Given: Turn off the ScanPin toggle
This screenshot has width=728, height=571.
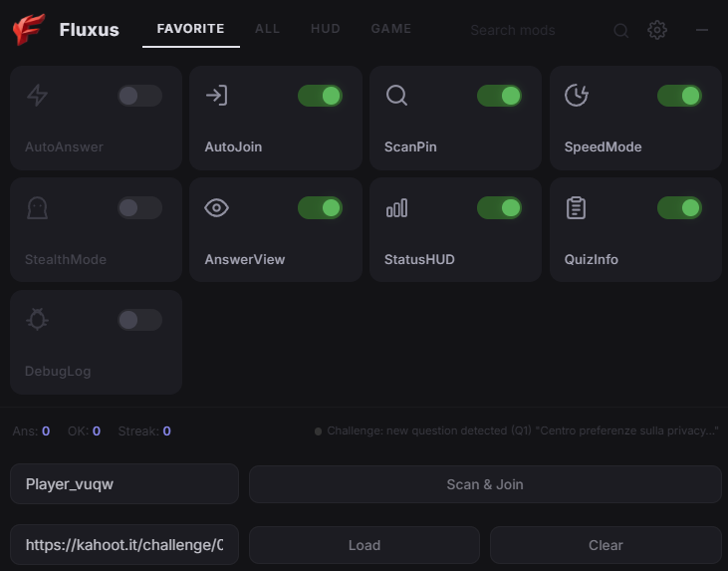Looking at the screenshot, I should [499, 96].
